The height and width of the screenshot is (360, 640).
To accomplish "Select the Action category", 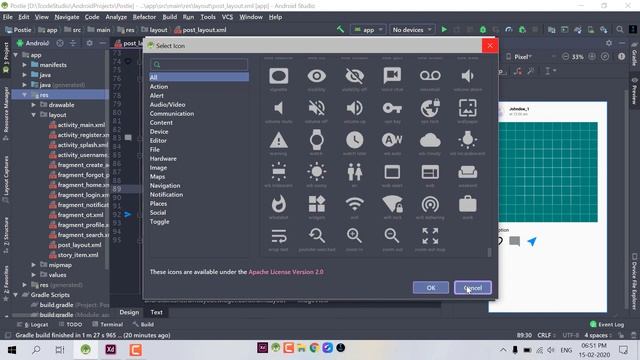I will (159, 87).
